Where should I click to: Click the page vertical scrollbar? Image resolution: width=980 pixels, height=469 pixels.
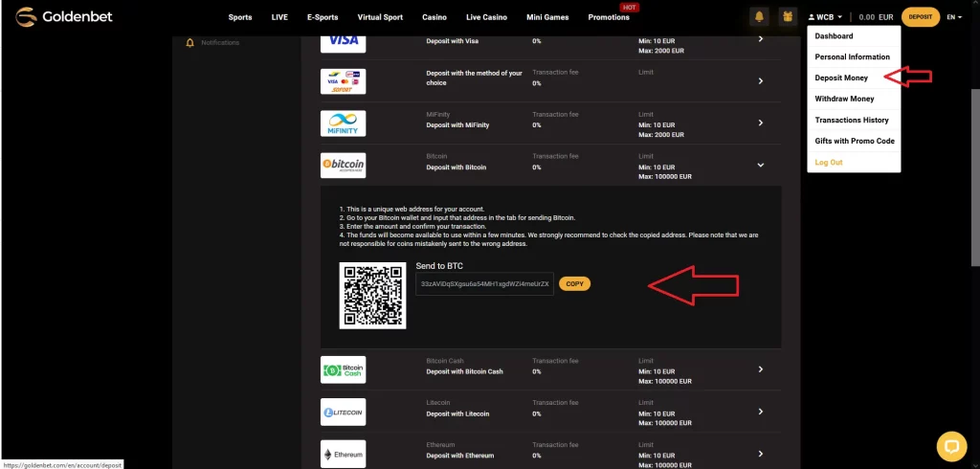pos(975,176)
